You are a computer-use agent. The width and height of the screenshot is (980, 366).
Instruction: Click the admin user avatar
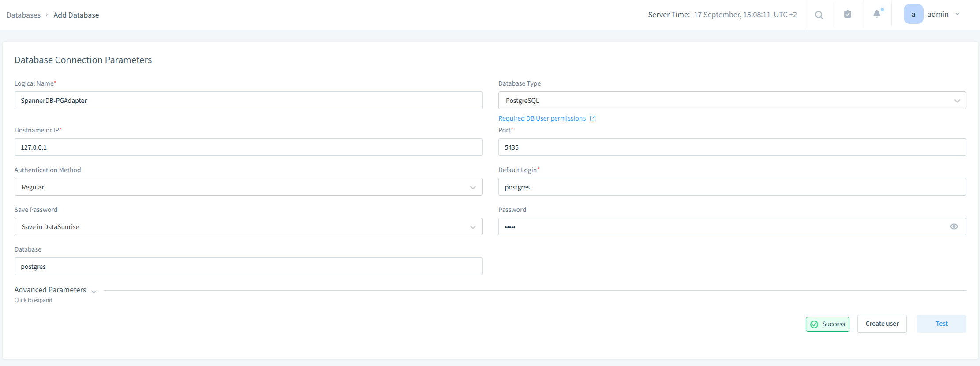[913, 14]
